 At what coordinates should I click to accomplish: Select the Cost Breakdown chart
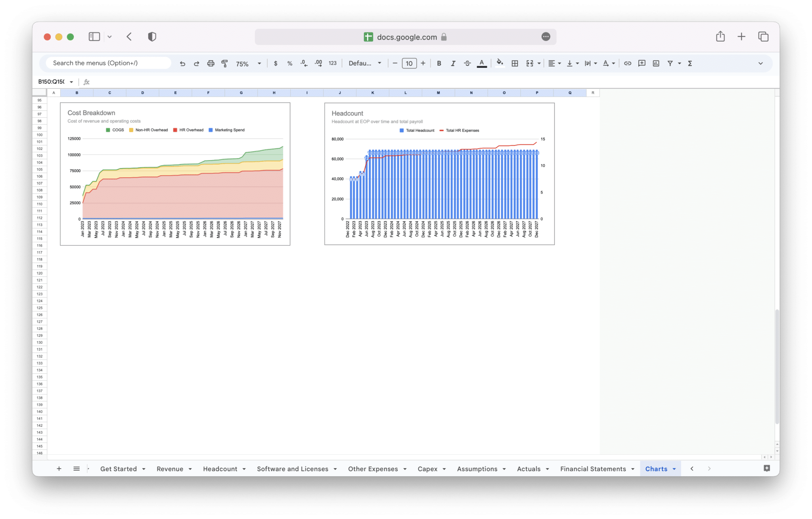pyautogui.click(x=175, y=174)
